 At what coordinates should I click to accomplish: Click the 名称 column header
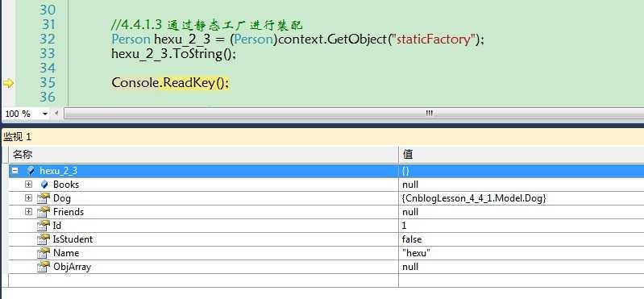pyautogui.click(x=203, y=155)
